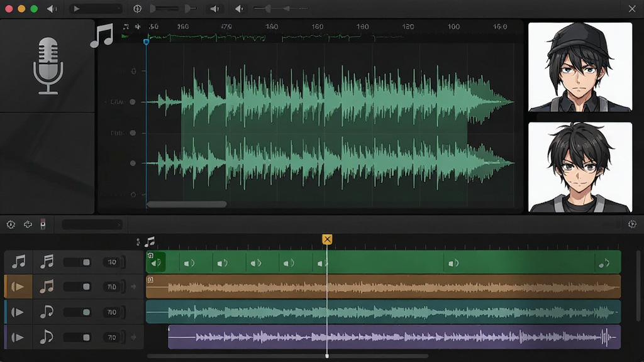Toggle the switch on the purple track header

[x=77, y=337]
